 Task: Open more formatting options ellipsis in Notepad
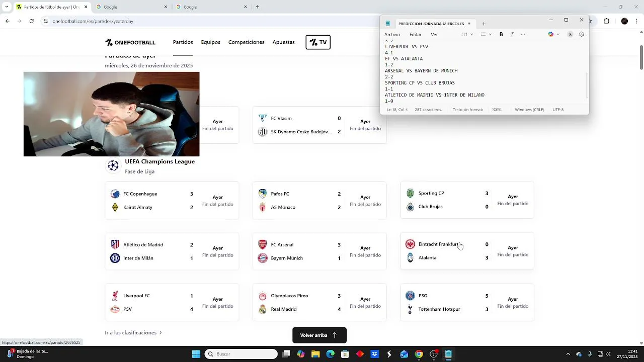[x=523, y=34]
